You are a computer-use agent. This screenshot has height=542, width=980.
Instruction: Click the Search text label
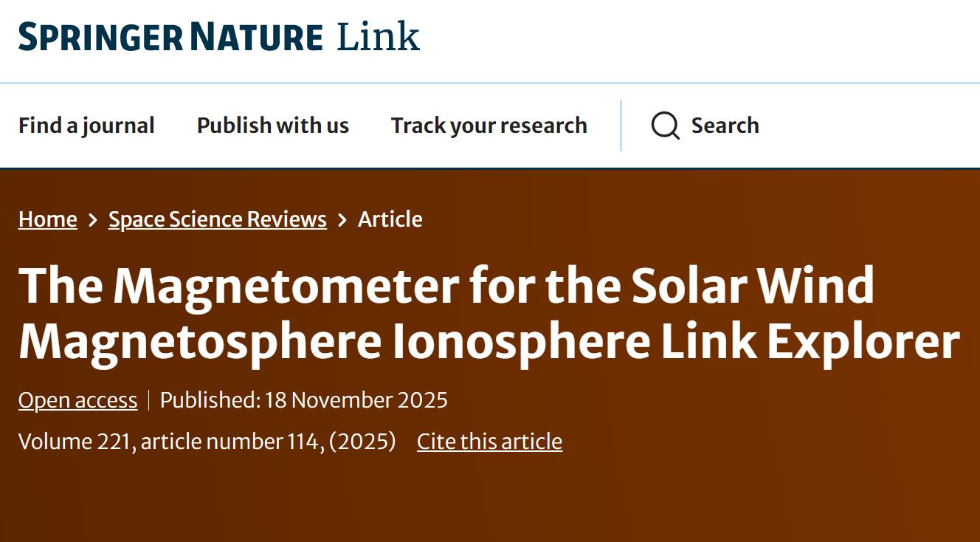click(x=725, y=126)
